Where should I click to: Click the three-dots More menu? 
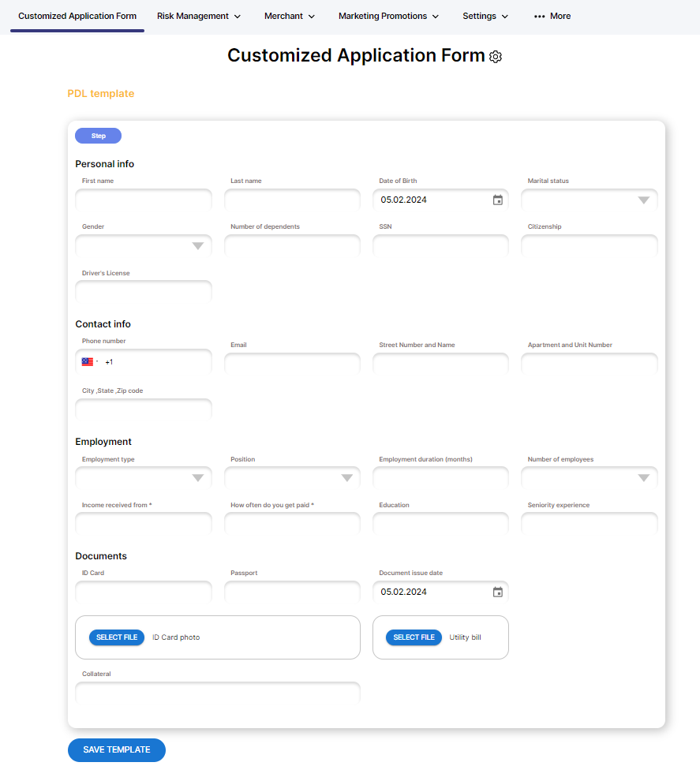point(552,16)
